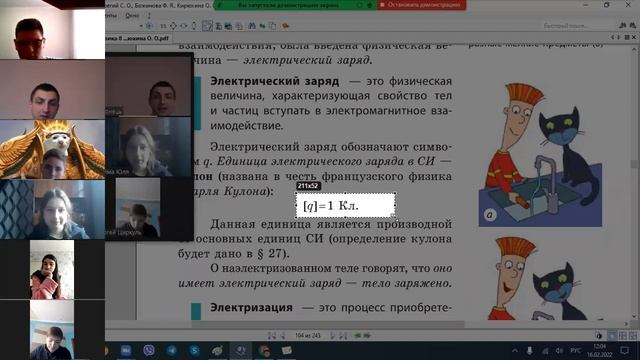
Task: Click the volume speaker tray icon
Action: pyautogui.click(x=560, y=351)
